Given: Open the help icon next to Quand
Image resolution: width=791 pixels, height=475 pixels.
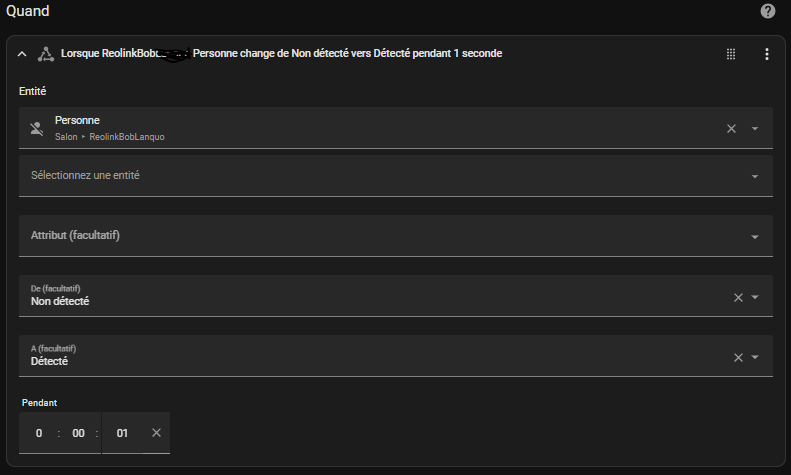Looking at the screenshot, I should (x=767, y=11).
